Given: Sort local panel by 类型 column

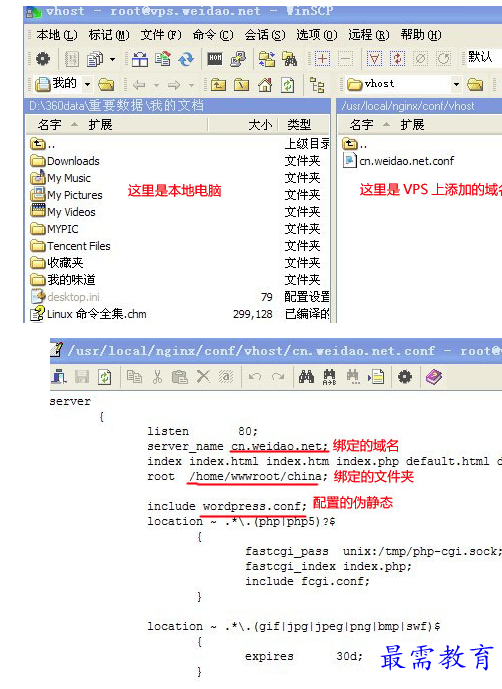Looking at the screenshot, I should [x=299, y=125].
